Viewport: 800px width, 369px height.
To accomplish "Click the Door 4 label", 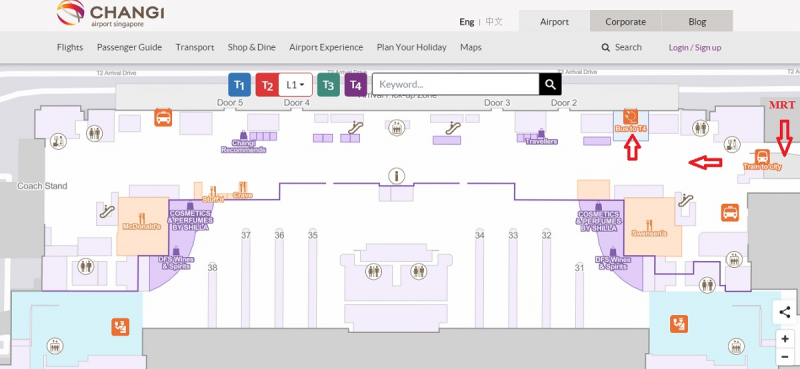I will pyautogui.click(x=297, y=103).
